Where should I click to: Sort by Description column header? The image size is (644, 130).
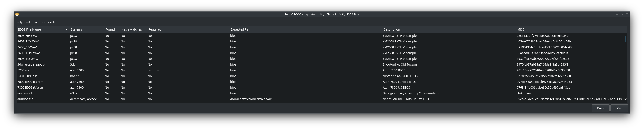tap(448, 29)
